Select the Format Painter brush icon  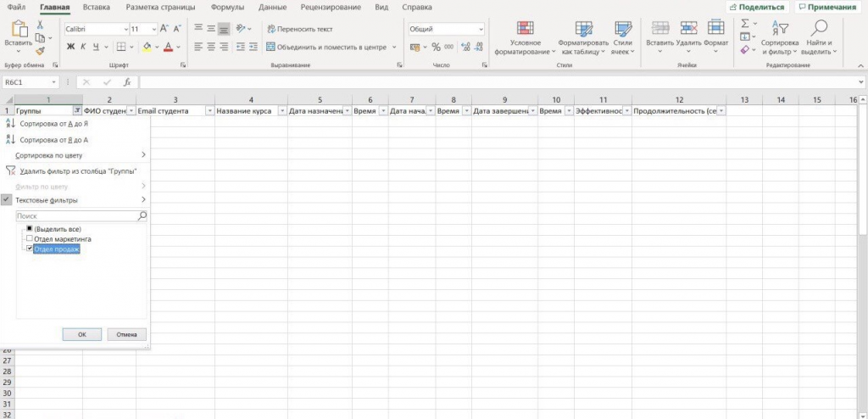40,50
